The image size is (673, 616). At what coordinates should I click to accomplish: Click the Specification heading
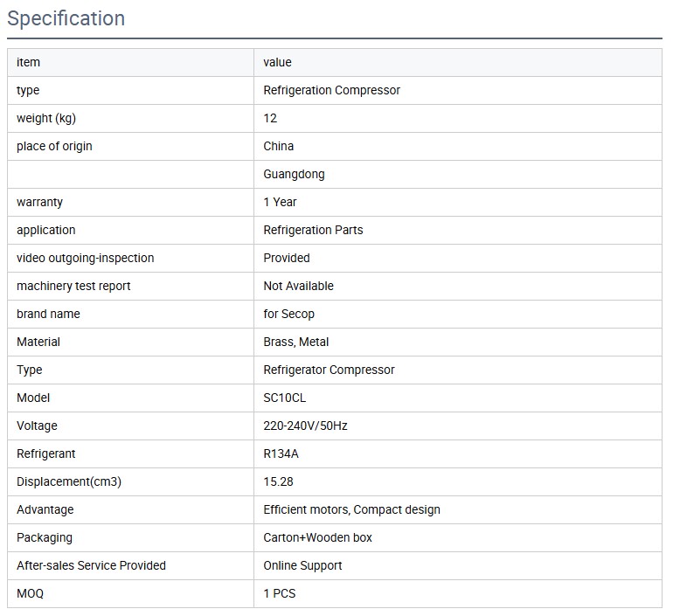pos(66,18)
